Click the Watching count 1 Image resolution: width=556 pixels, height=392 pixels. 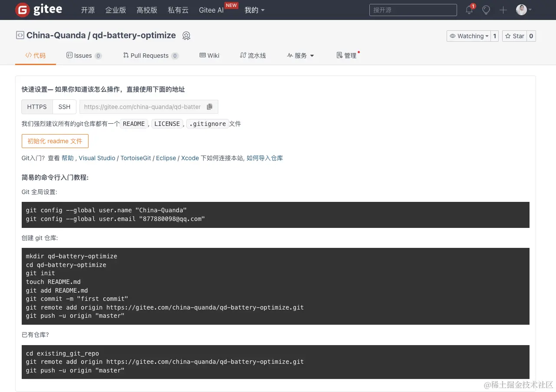coord(494,36)
